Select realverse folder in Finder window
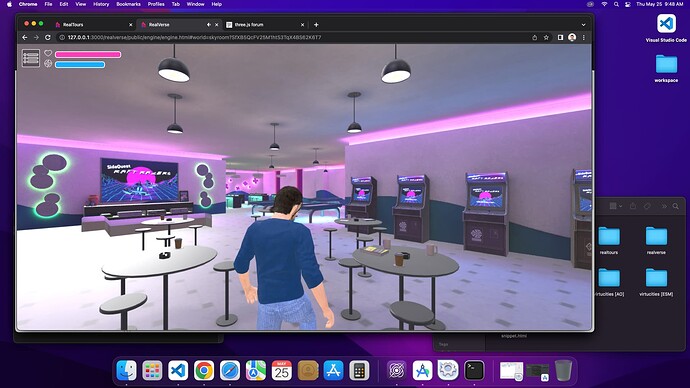690x388 pixels. pyautogui.click(x=656, y=237)
